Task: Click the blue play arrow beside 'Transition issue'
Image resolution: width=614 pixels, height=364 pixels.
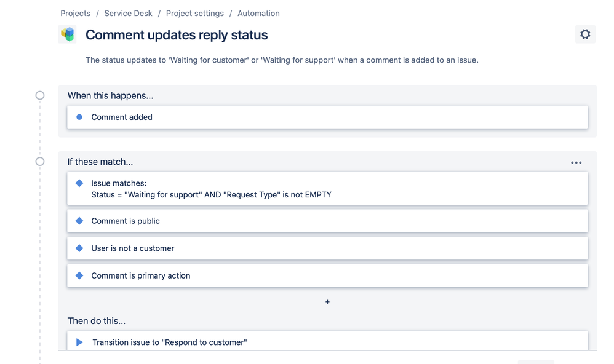Action: click(79, 342)
